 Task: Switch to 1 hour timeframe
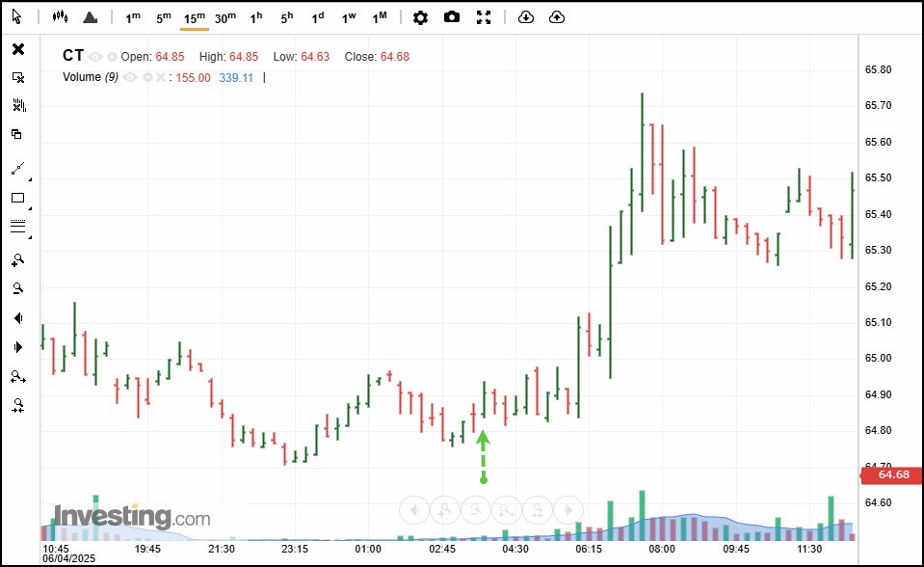[255, 17]
